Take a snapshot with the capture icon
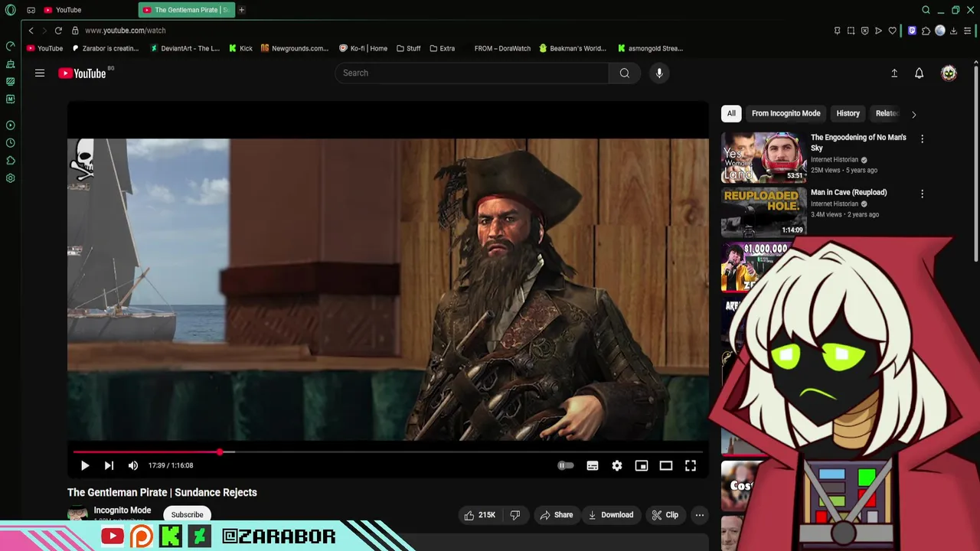980x551 pixels. point(851,31)
